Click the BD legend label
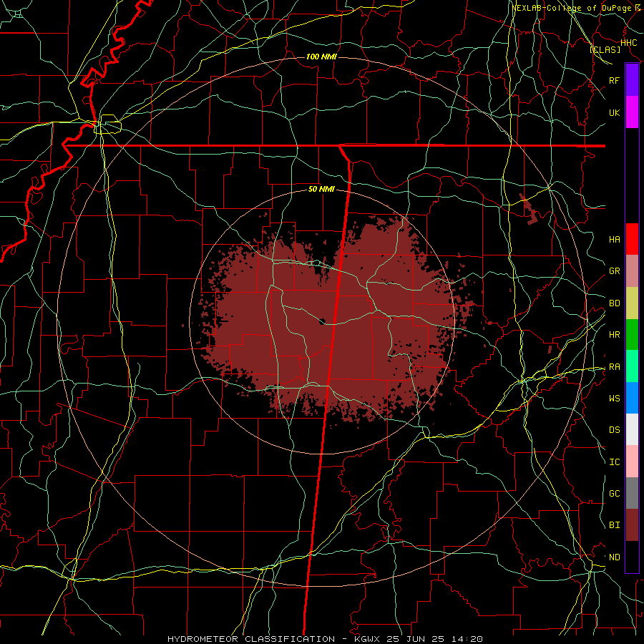The width and height of the screenshot is (644, 644). 615,303
